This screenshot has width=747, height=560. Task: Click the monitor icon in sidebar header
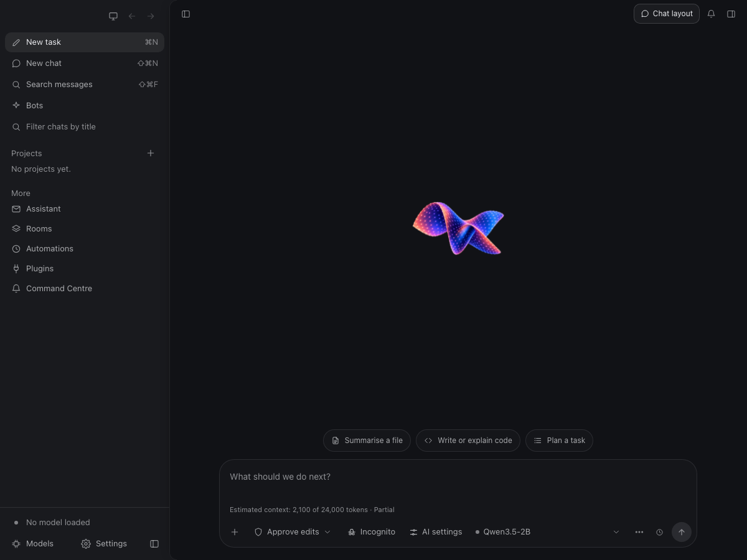click(x=113, y=16)
